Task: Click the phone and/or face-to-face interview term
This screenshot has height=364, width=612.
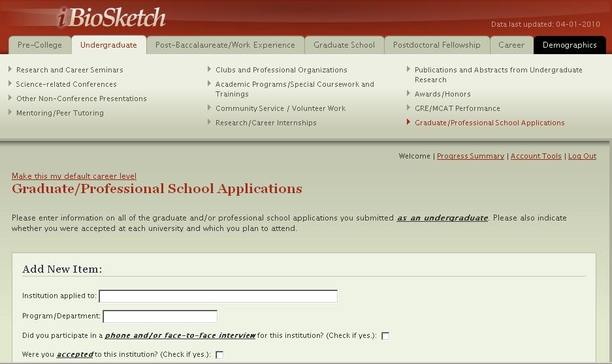Action: point(180,335)
